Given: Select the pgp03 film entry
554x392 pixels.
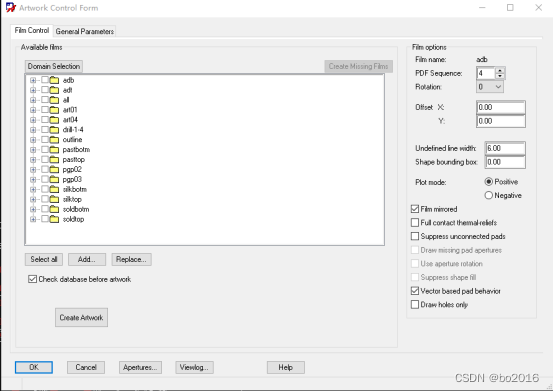Looking at the screenshot, I should pos(72,180).
